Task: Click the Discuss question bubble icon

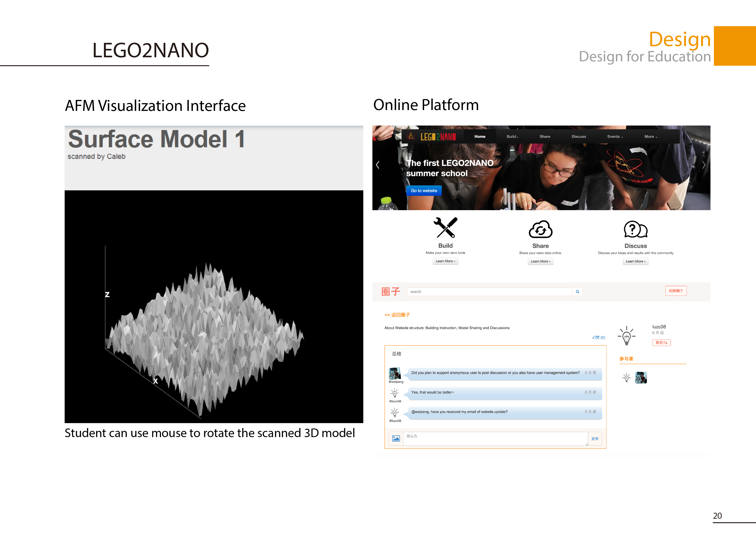Action: pos(636,229)
